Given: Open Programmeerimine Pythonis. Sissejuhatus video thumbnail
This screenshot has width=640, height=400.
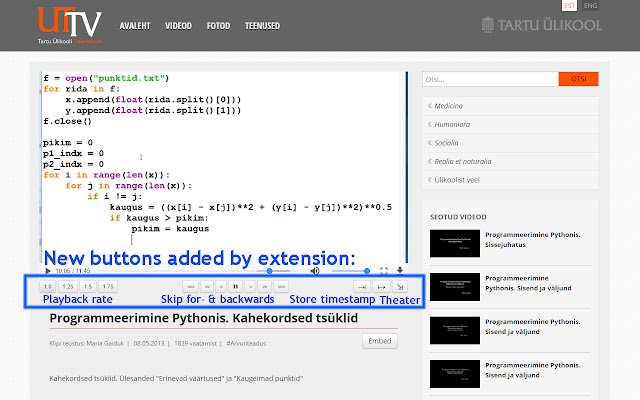Looking at the screenshot, I should 455,243.
